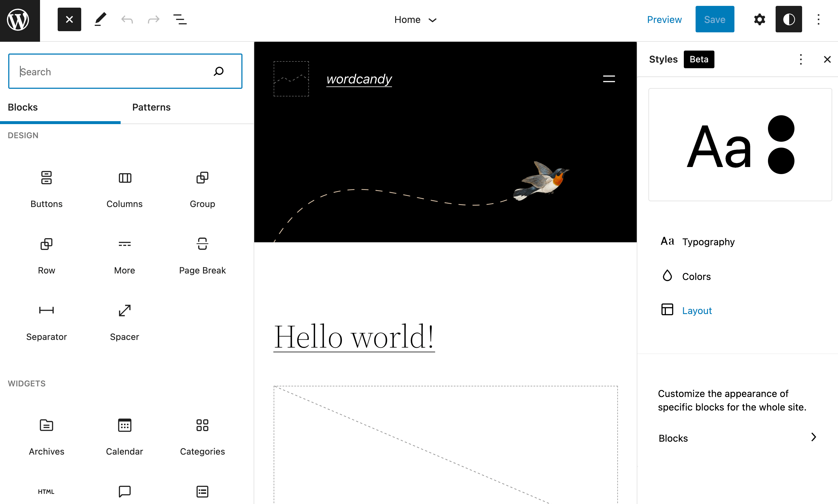This screenshot has width=838, height=504.
Task: Open the document list view icon
Action: 180,19
